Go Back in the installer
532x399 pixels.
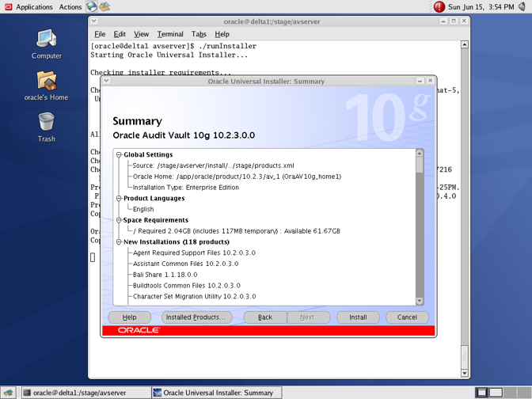(x=265, y=317)
